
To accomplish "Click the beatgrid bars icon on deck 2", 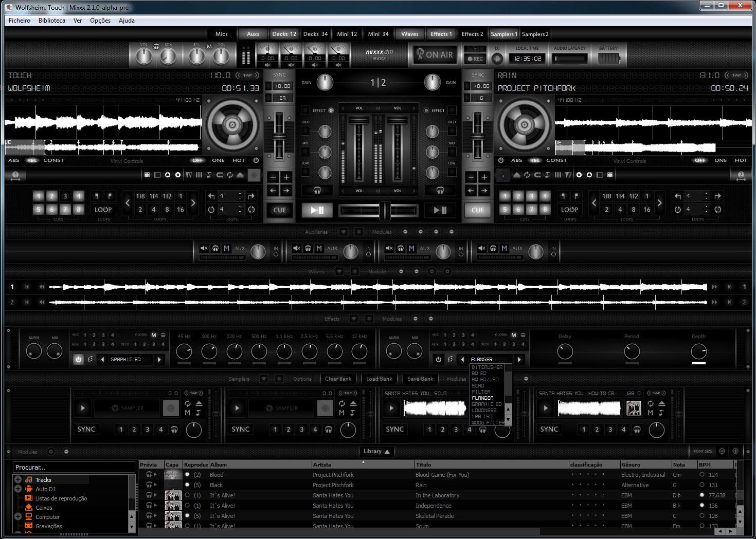I will (557, 175).
